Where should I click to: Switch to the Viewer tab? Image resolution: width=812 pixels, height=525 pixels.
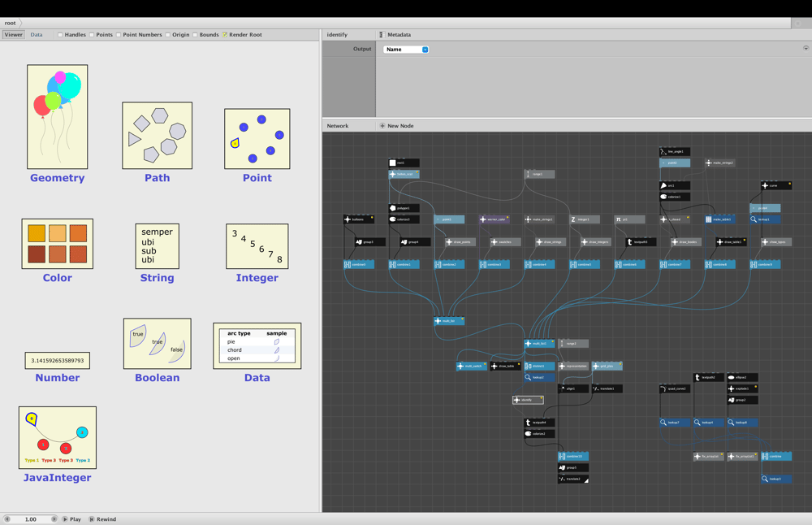coord(14,35)
